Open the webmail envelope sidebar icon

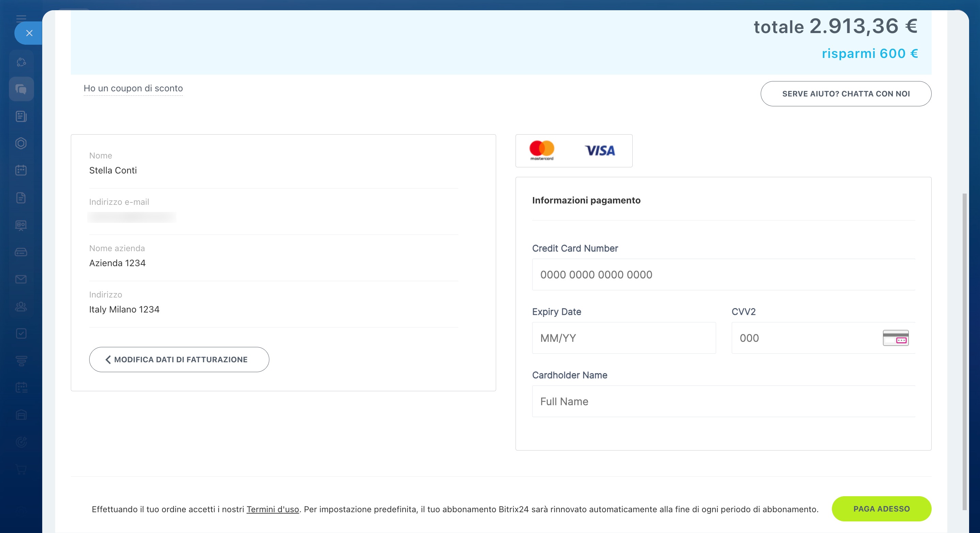click(21, 279)
